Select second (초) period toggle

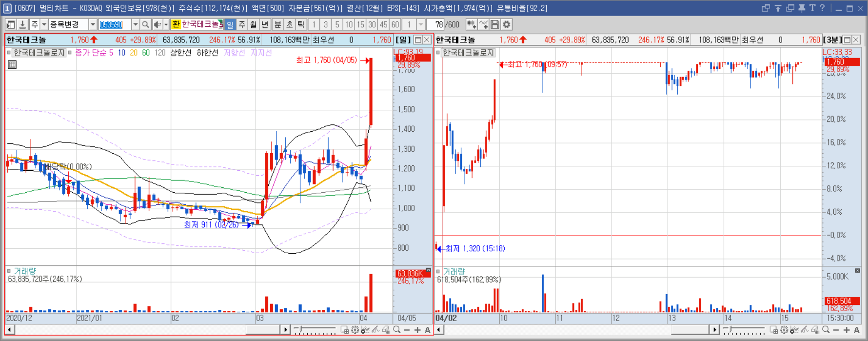(290, 24)
